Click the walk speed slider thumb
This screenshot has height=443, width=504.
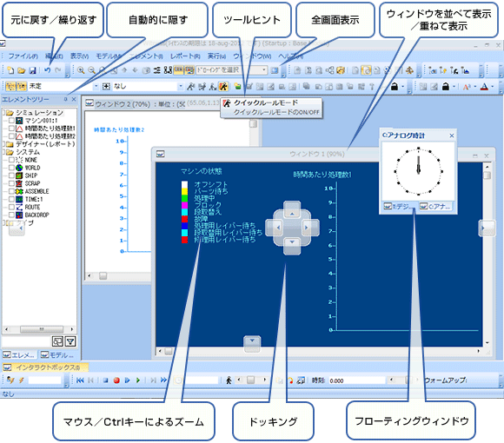click(251, 380)
